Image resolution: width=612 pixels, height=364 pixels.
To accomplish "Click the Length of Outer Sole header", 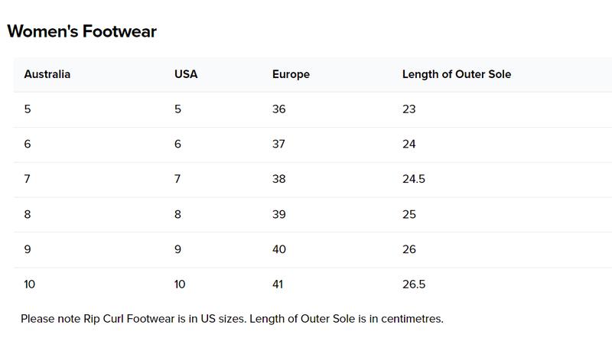I will [x=457, y=74].
